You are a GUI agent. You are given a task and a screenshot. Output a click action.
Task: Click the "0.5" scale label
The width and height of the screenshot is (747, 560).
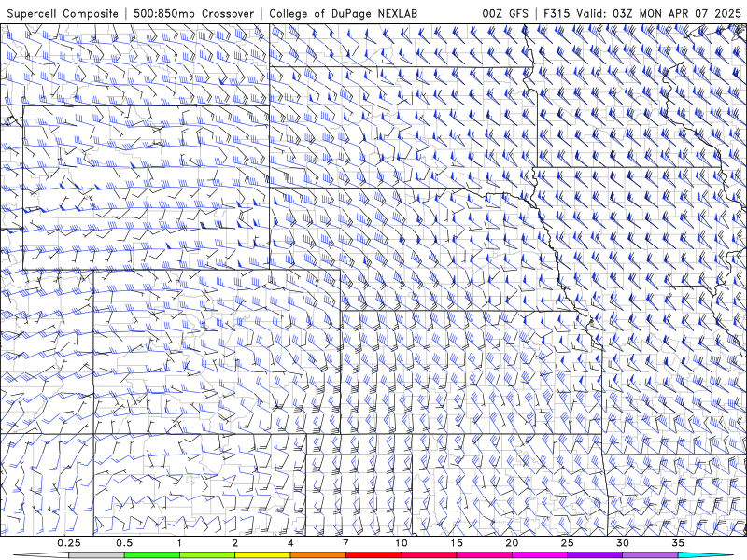point(124,543)
